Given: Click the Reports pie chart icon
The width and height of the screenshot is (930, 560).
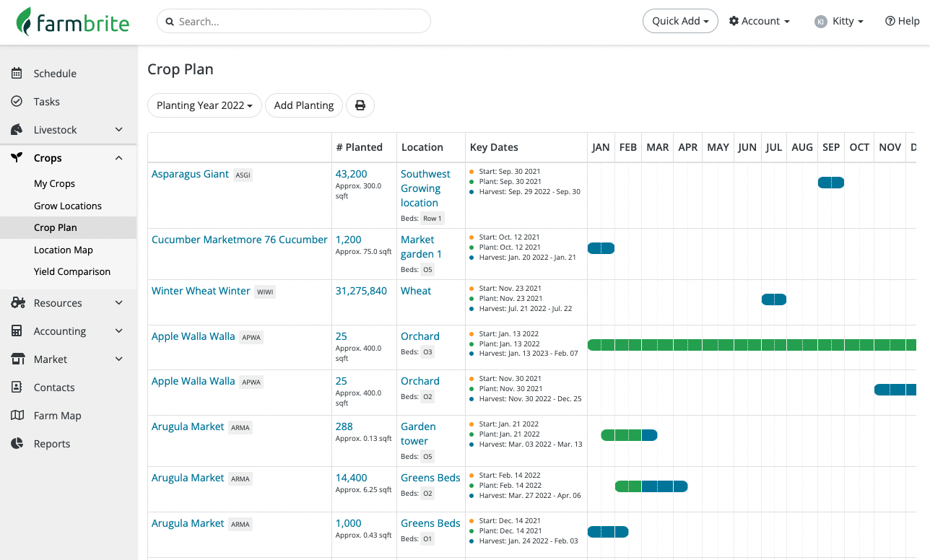Looking at the screenshot, I should (x=18, y=443).
